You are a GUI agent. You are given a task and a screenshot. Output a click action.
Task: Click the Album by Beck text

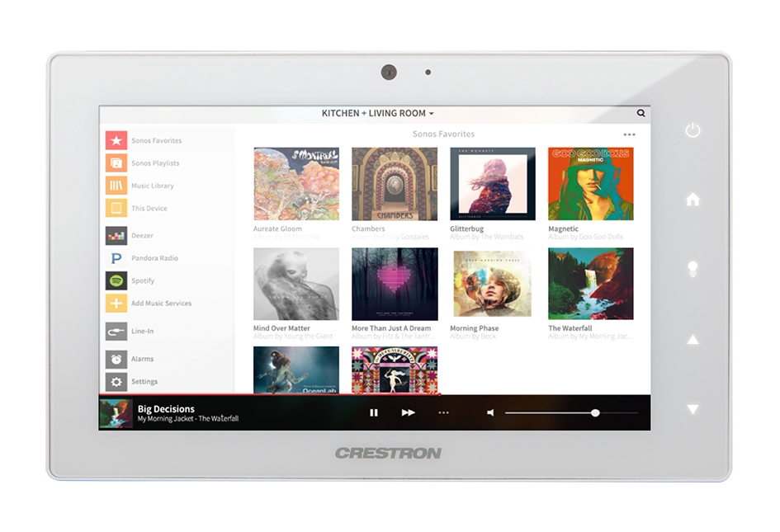(x=473, y=336)
